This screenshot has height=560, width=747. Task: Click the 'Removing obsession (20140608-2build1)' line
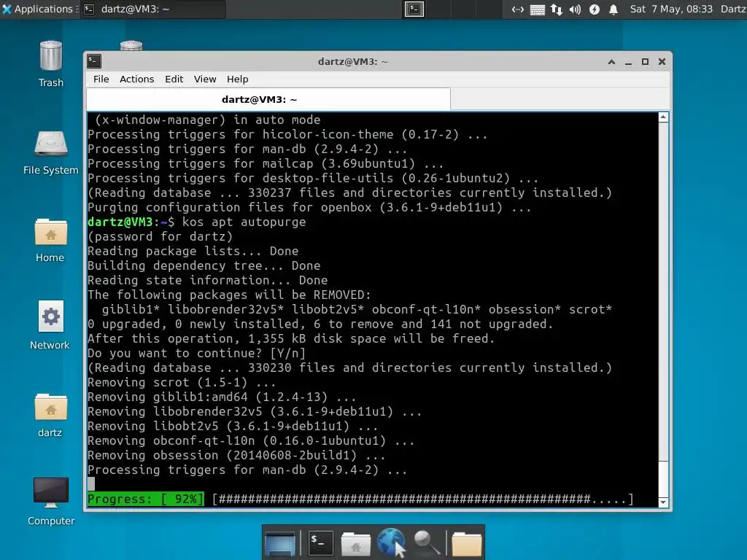pyautogui.click(x=236, y=455)
